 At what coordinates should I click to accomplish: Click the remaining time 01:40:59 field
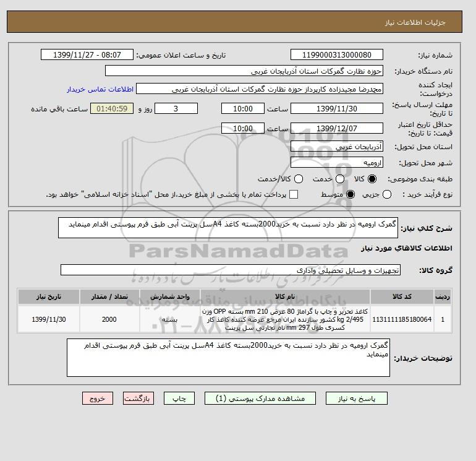pos(112,108)
